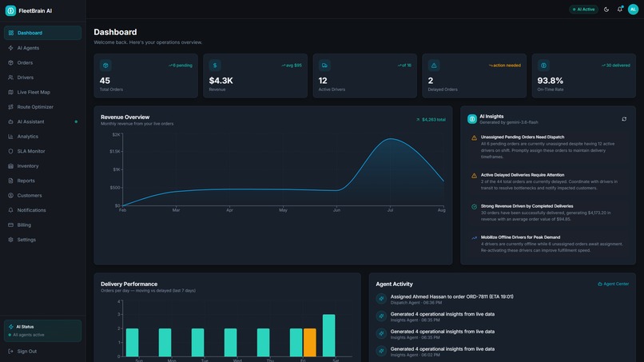The width and height of the screenshot is (644, 362).
Task: Click the AI Insights brain icon
Action: click(x=472, y=119)
